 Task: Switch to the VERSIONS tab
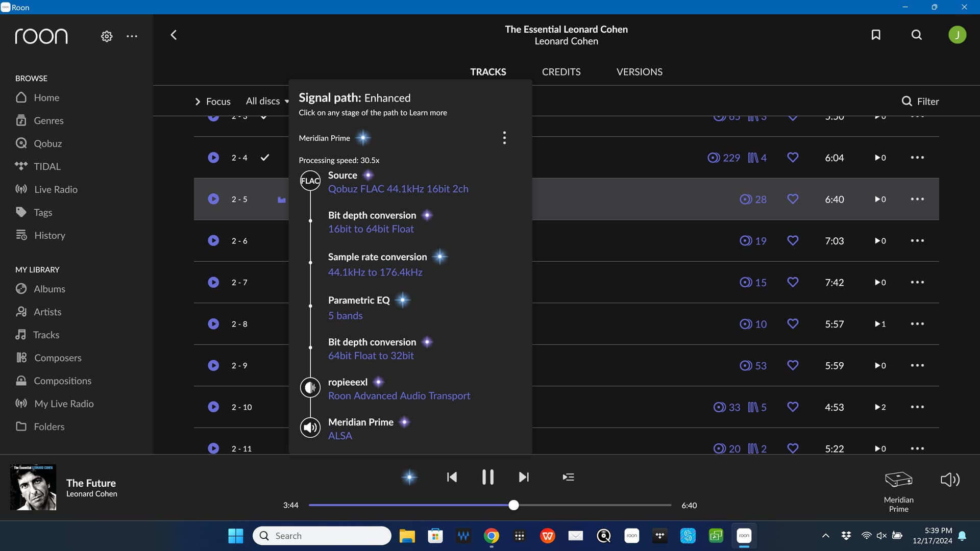coord(639,72)
